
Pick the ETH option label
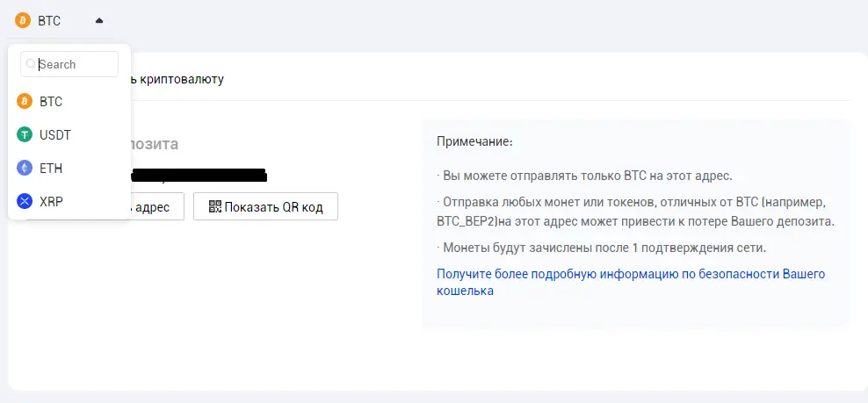click(51, 169)
